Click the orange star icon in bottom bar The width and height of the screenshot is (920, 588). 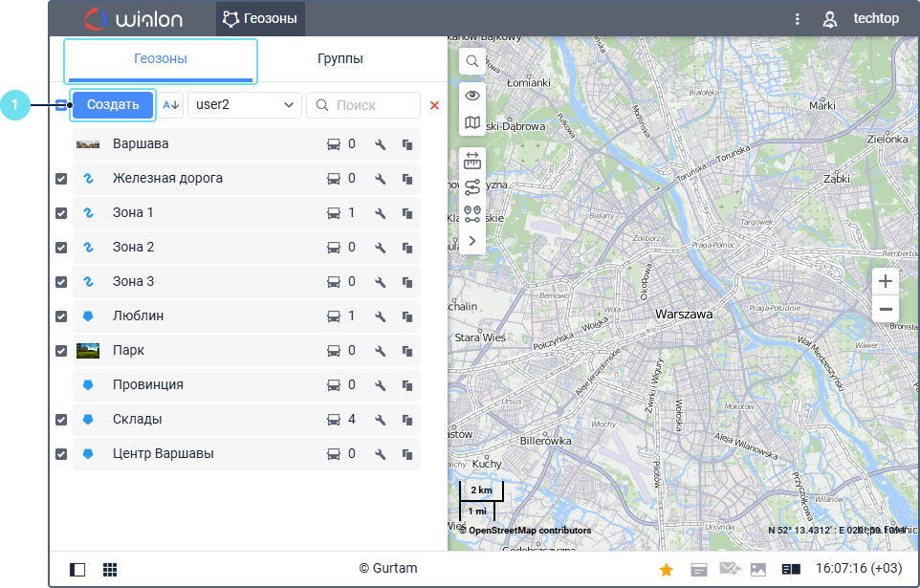point(667,570)
